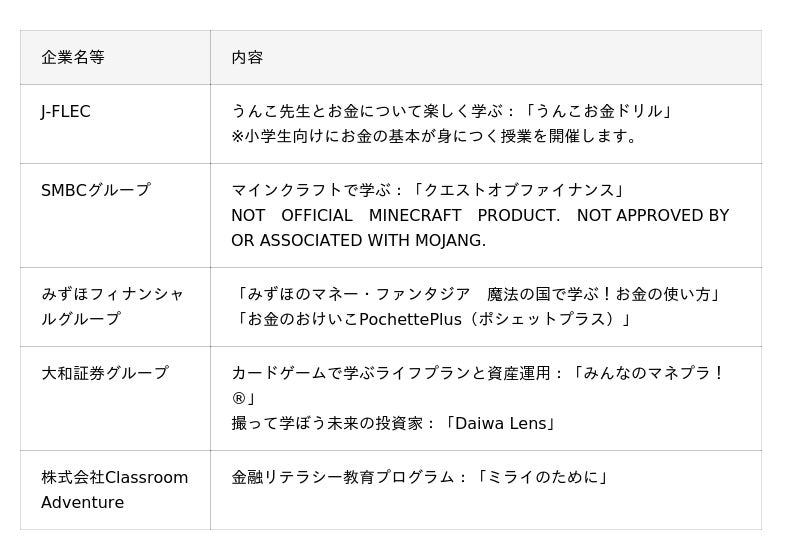This screenshot has height=560, width=800.
Task: Select the 大和証券グループ company cell
Action: pyautogui.click(x=105, y=373)
